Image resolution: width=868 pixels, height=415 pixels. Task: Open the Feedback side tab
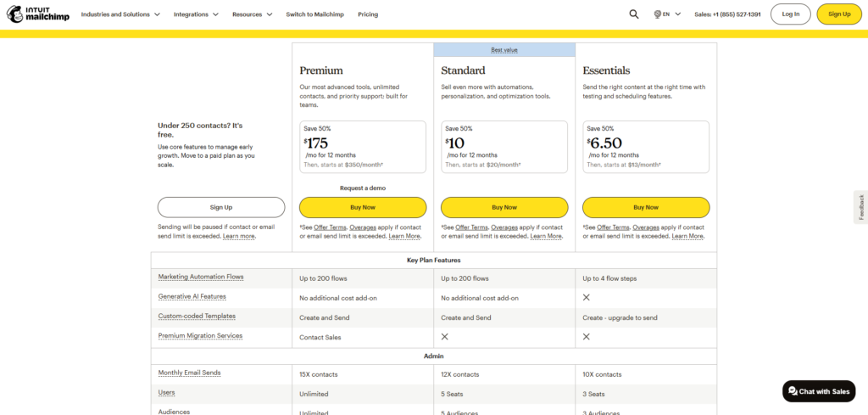tap(861, 208)
